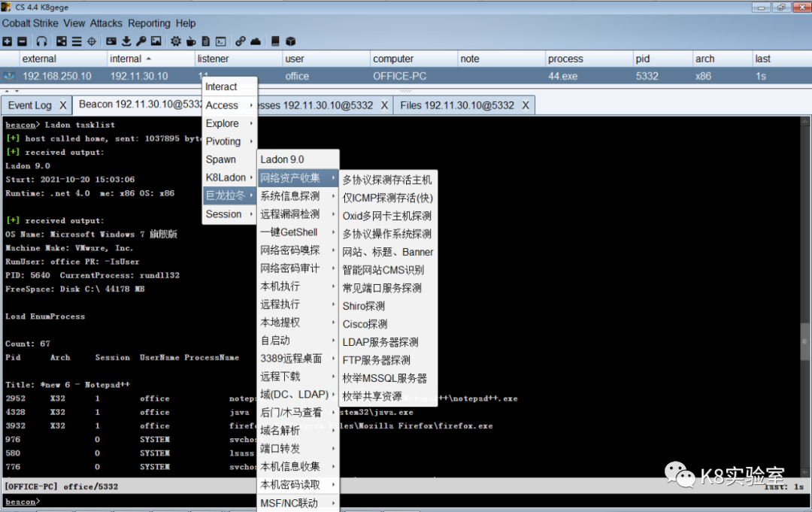The height and width of the screenshot is (512, 812).
Task: Click the coffee cup Java applet icon
Action: click(191, 41)
